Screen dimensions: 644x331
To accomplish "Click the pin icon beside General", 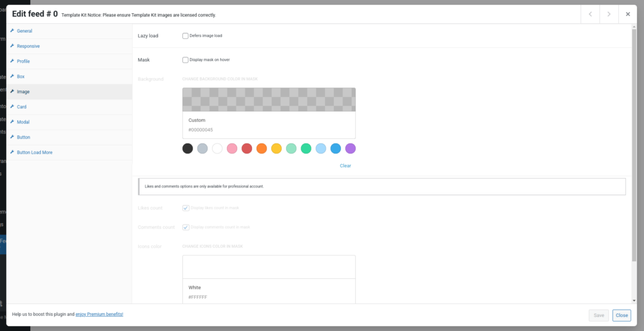I will [11, 31].
